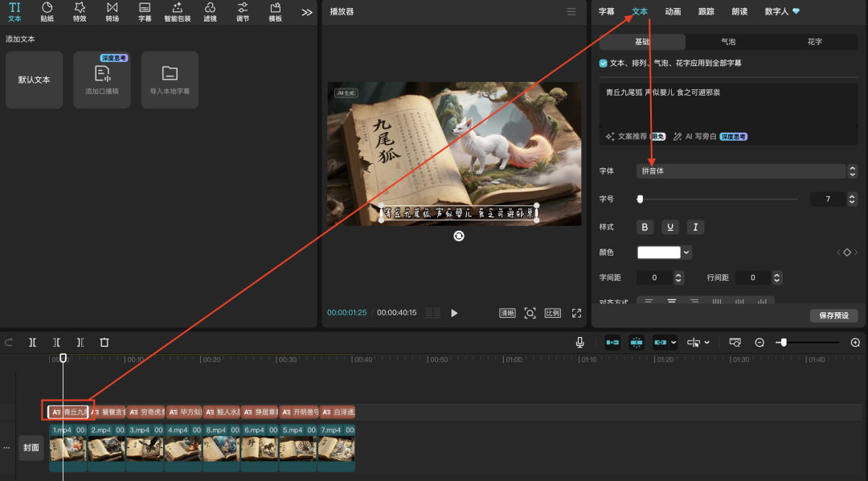Screen dimensions: 868x481
Task: Click 导入本地字幕 folder card
Action: tap(170, 80)
